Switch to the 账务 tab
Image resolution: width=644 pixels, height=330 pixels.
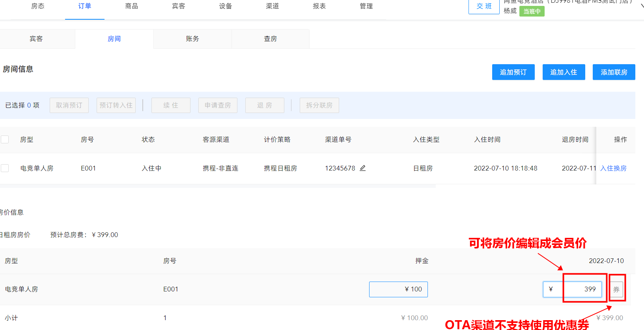click(192, 39)
